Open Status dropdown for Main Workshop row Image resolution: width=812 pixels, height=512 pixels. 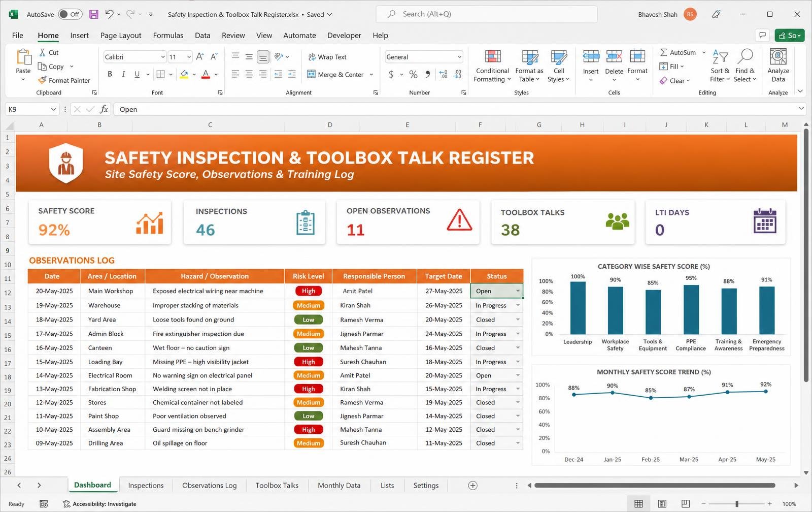pos(518,291)
